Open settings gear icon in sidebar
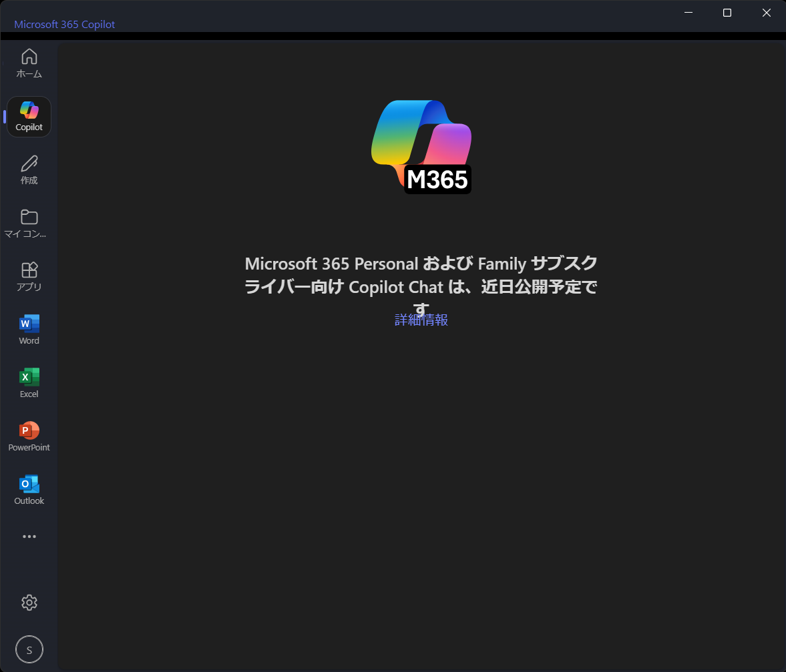Image resolution: width=786 pixels, height=672 pixels. [x=29, y=603]
